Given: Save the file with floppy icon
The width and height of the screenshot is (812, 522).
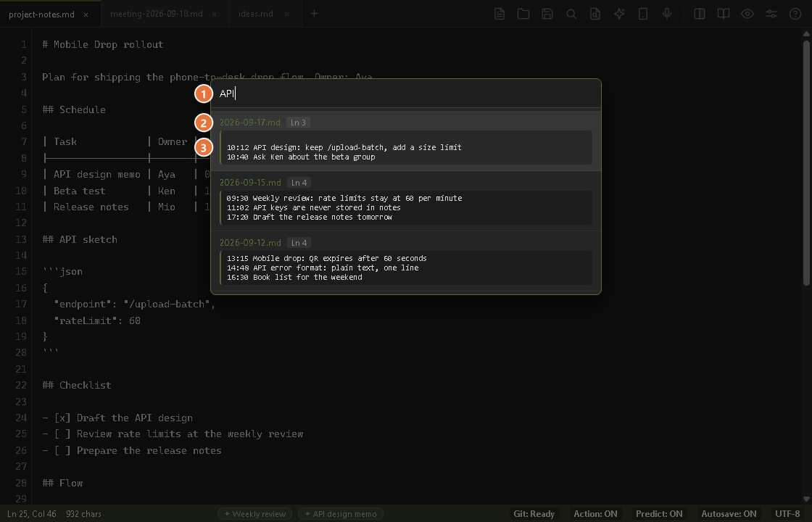Looking at the screenshot, I should [547, 14].
